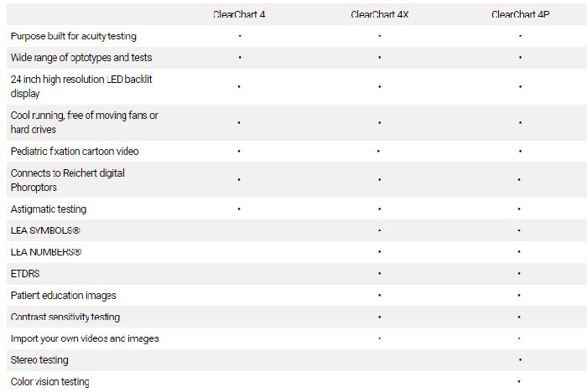The image size is (587, 392).
Task: Click the ClearChart 4P column header
Action: coord(519,14)
